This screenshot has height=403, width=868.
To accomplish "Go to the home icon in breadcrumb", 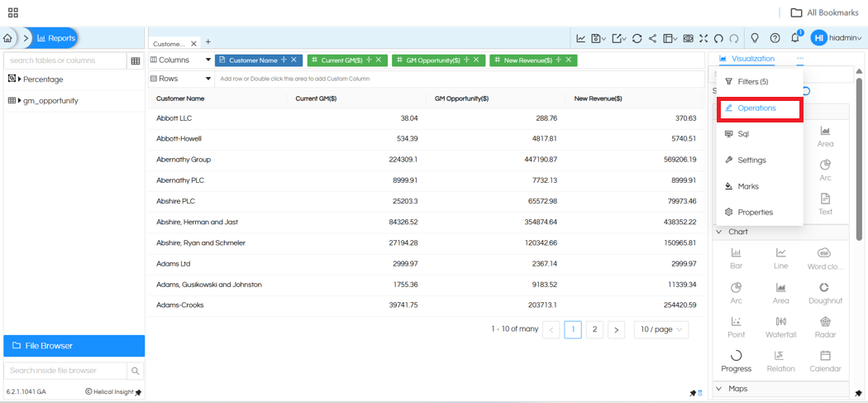I will [7, 38].
